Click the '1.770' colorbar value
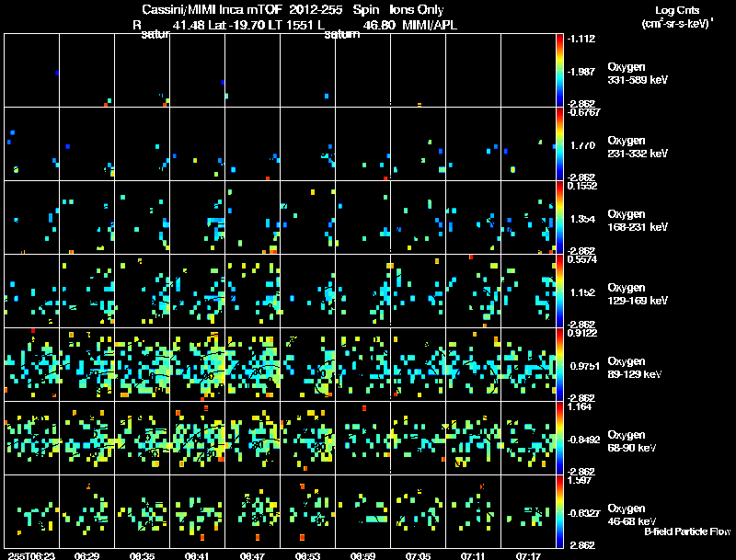The height and width of the screenshot is (560, 736). tap(583, 145)
